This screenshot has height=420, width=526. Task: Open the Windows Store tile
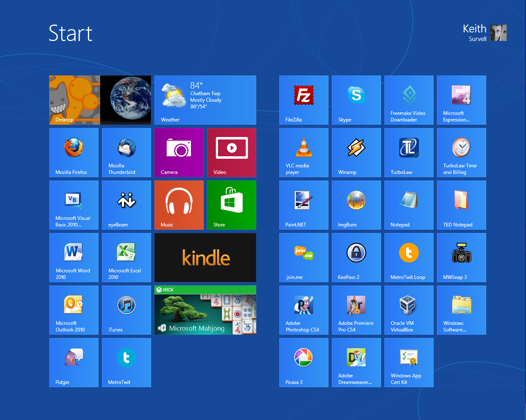click(x=232, y=205)
